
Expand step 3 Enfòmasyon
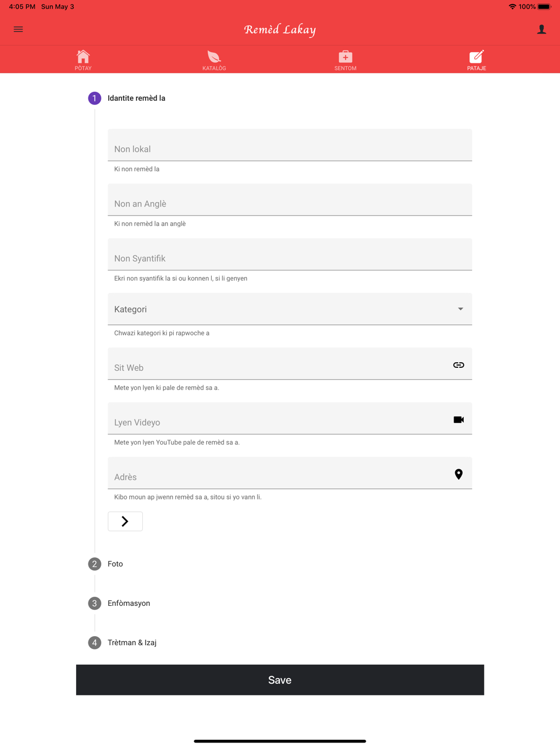click(128, 603)
